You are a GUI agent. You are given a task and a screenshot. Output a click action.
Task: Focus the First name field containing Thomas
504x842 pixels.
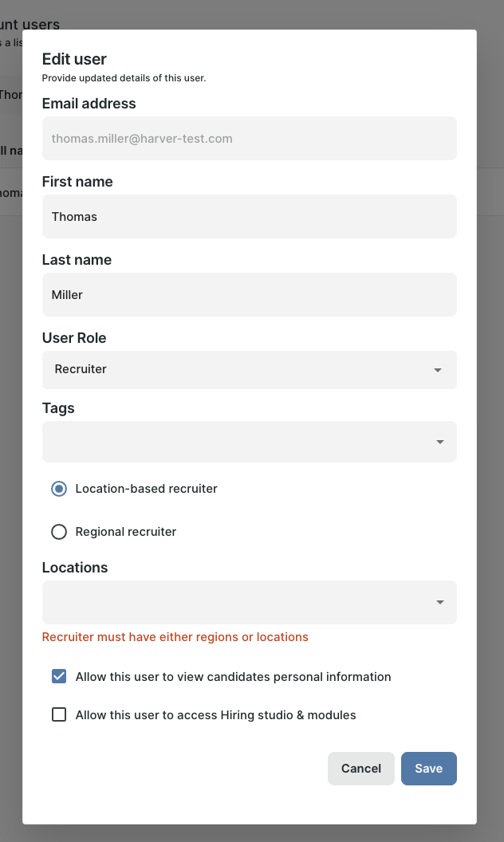(x=249, y=217)
